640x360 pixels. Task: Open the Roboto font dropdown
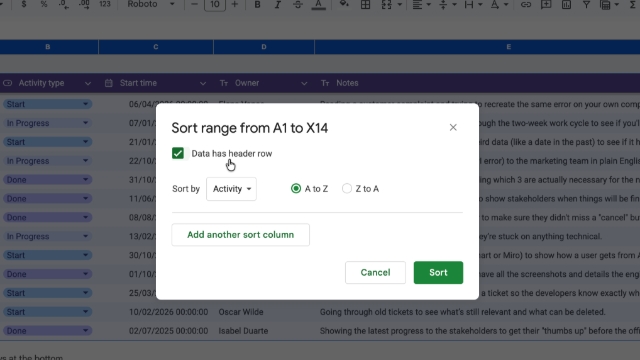(151, 4)
